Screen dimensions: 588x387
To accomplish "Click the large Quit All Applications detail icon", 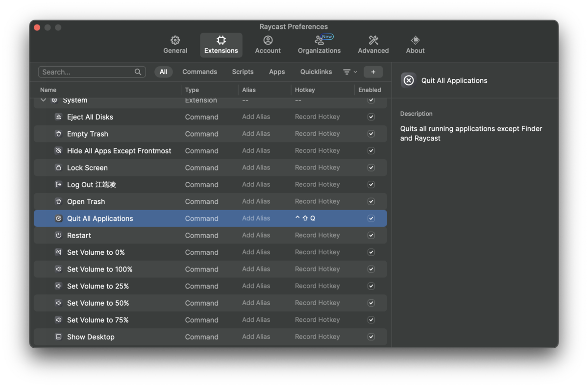I will [x=409, y=80].
